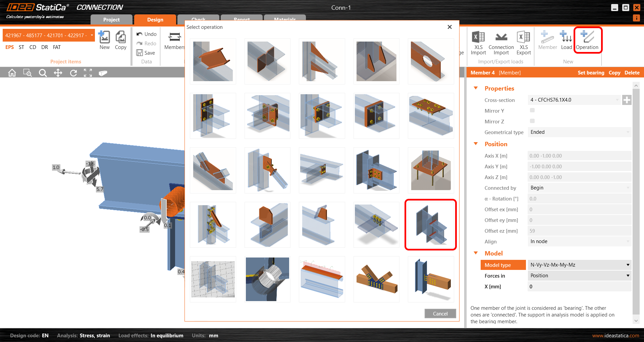
Task: Select the bolted splice plate on top operation
Action: (x=431, y=116)
